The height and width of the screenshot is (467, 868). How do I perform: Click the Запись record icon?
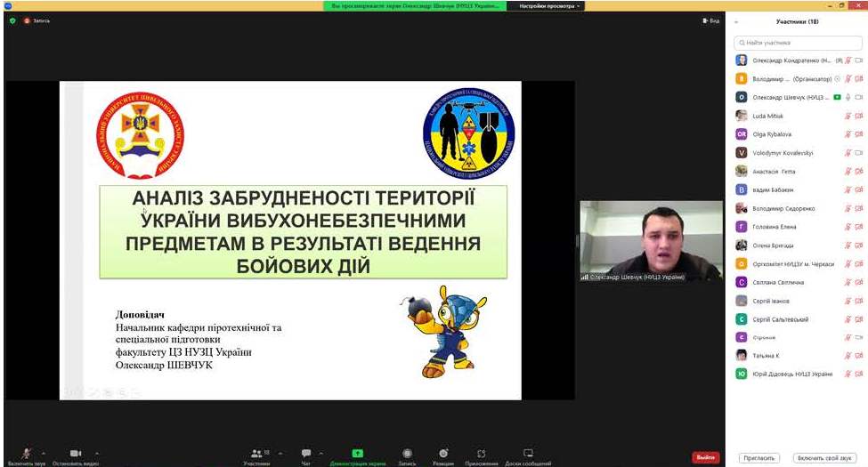(x=407, y=454)
